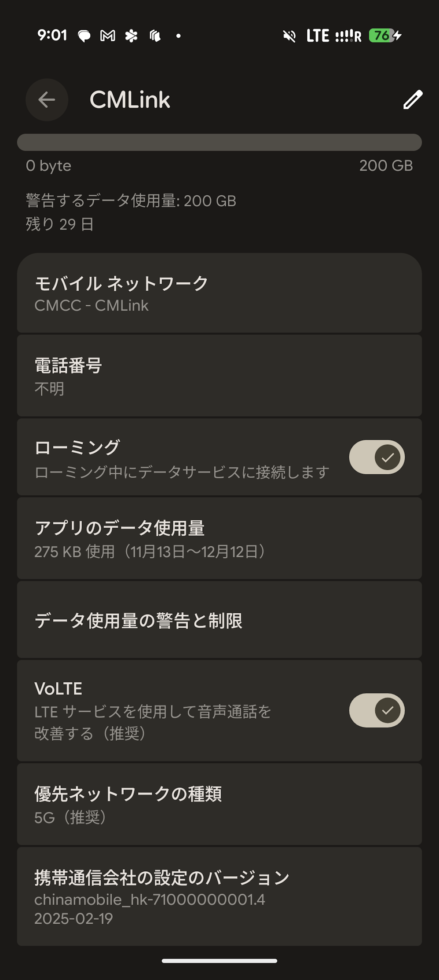The image size is (439, 980).
Task: Tap the back arrow button
Action: (x=47, y=100)
